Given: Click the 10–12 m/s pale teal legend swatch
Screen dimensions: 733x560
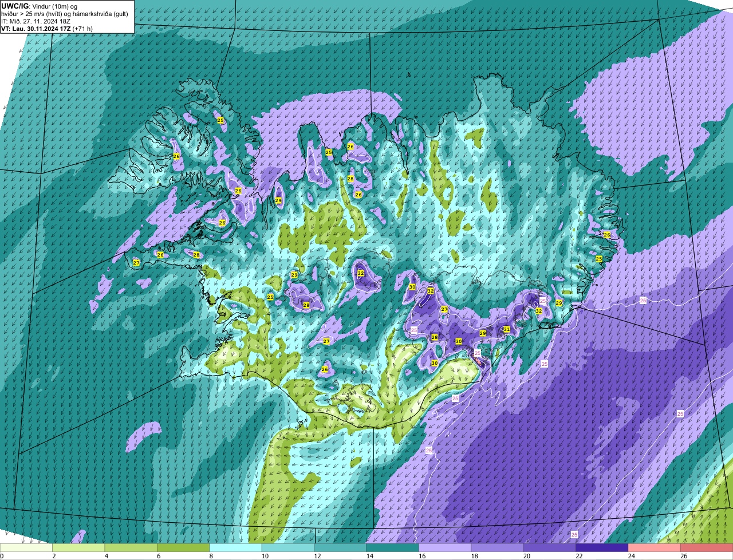Looking at the screenshot, I should pos(288,547).
